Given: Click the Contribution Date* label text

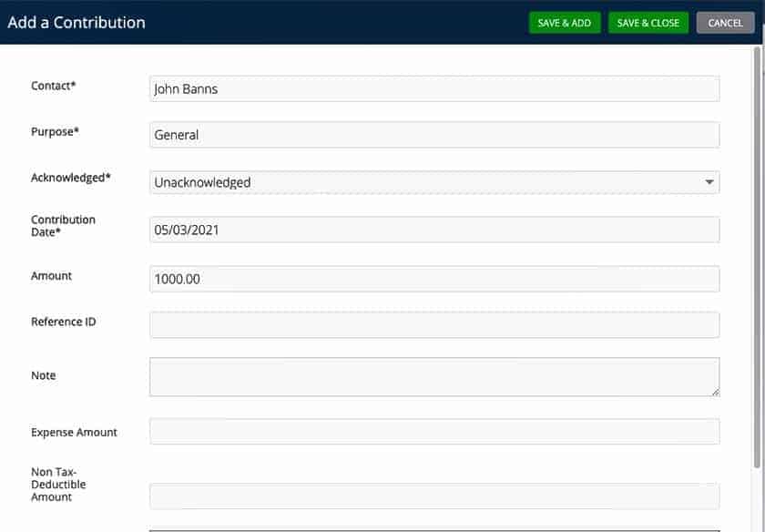Looking at the screenshot, I should pos(63,226).
